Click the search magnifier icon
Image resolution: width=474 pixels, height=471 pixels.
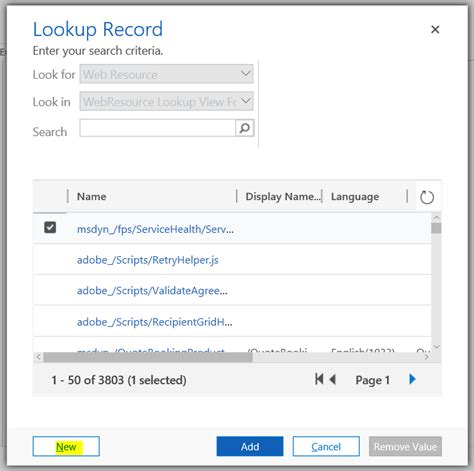click(x=245, y=128)
